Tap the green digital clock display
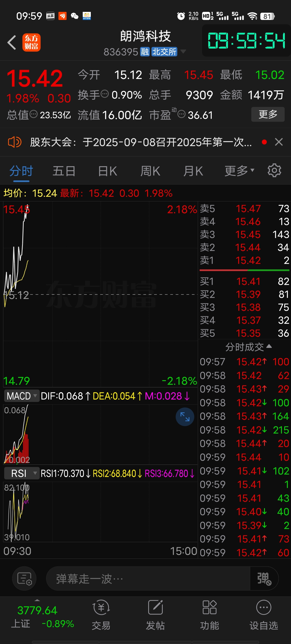This screenshot has width=291, height=644. click(246, 41)
